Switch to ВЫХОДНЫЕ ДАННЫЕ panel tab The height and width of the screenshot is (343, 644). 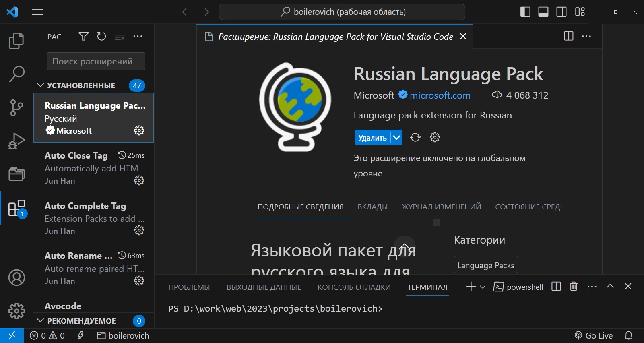264,287
